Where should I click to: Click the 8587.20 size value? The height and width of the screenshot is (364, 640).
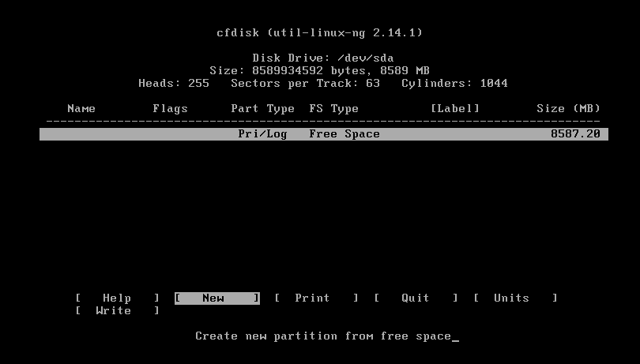coord(575,134)
